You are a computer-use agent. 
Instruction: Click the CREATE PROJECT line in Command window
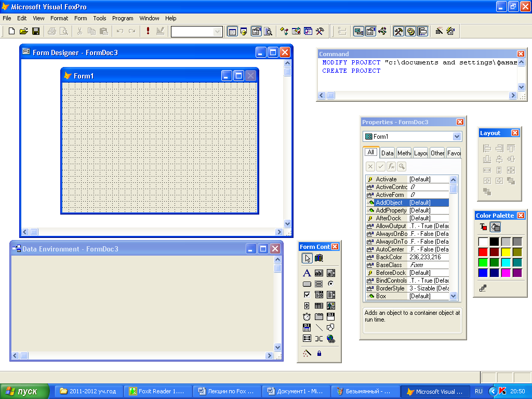pos(351,71)
